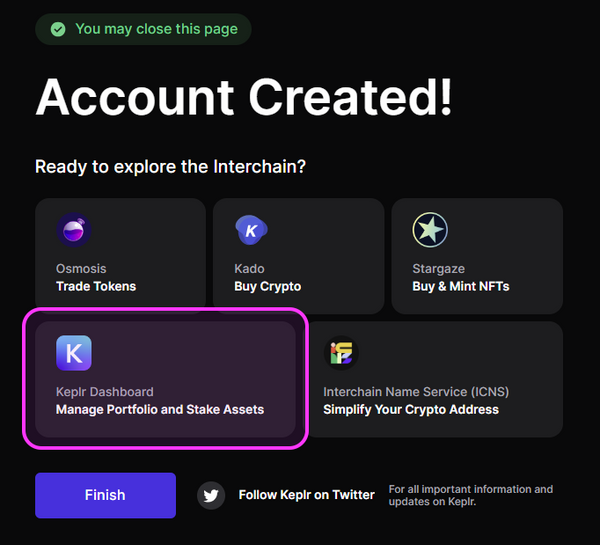Open the Trade Tokens label

pyautogui.click(x=96, y=286)
